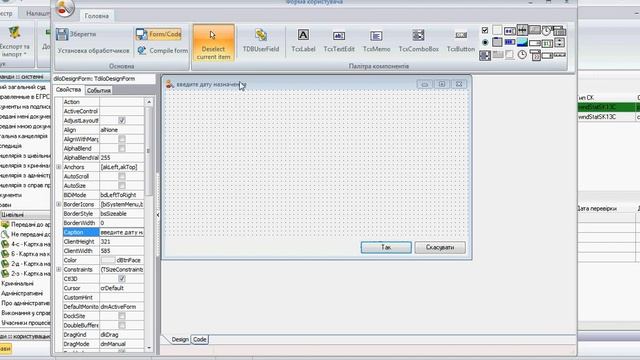The width and height of the screenshot is (640, 360).
Task: Select the checkbox component in the palette
Action: pyautogui.click(x=485, y=30)
